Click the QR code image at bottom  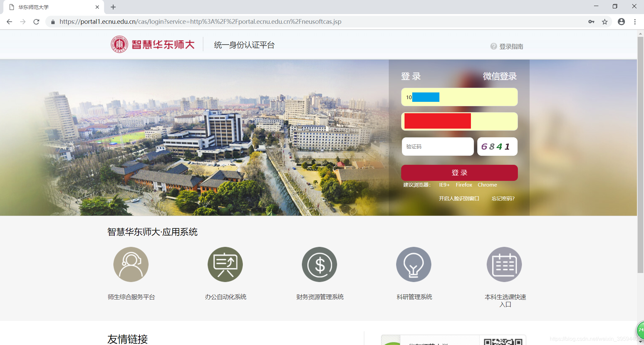pyautogui.click(x=503, y=341)
